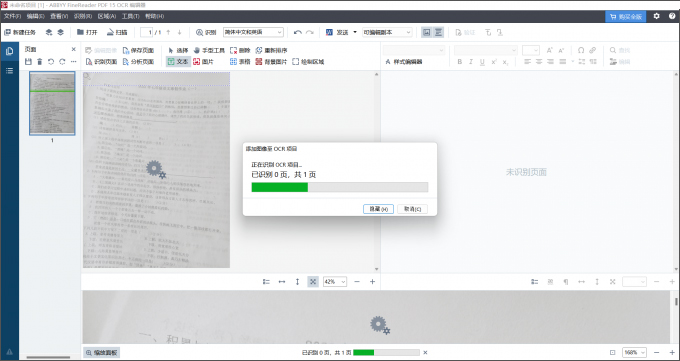
Task: Click 保存页面 (Save Page) button
Action: click(138, 50)
